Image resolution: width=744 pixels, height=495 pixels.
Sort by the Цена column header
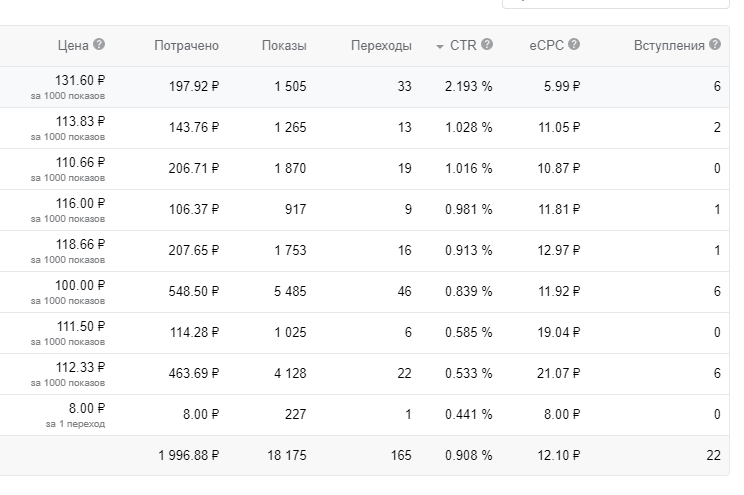[x=73, y=46]
